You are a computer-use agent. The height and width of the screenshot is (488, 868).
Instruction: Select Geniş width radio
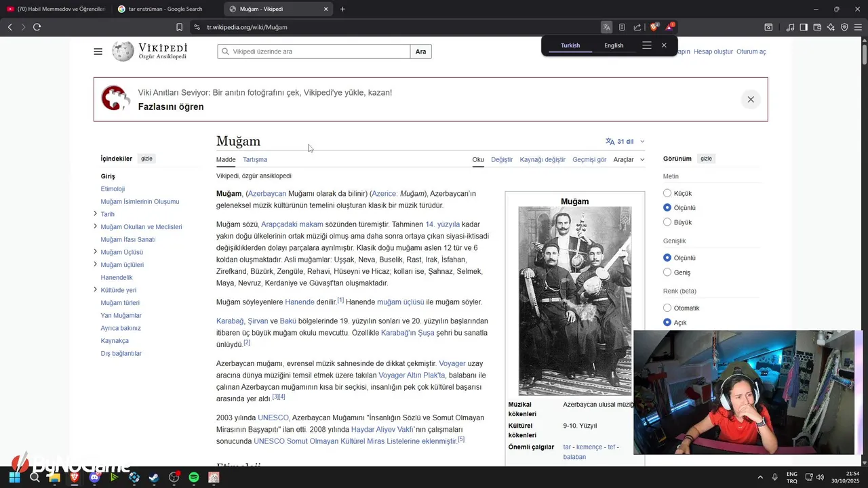(667, 272)
